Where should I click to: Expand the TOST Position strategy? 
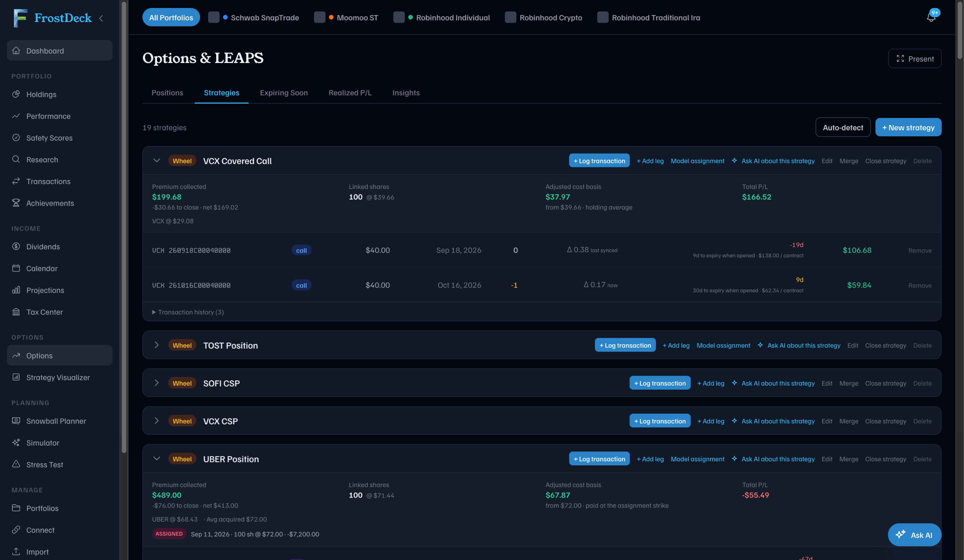pos(156,345)
